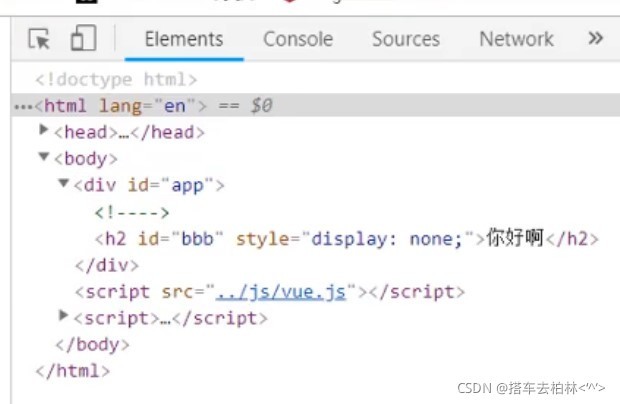Select the script src row
The image size is (620, 404).
point(270,292)
